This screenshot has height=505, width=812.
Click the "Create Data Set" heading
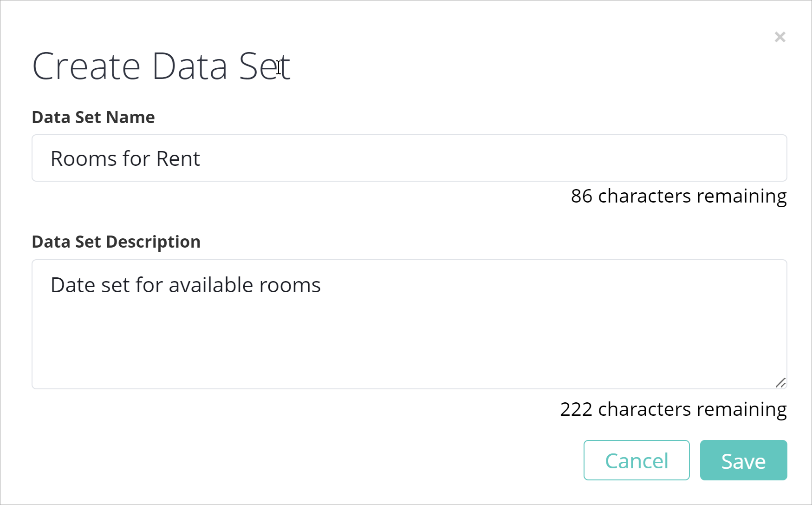(161, 67)
